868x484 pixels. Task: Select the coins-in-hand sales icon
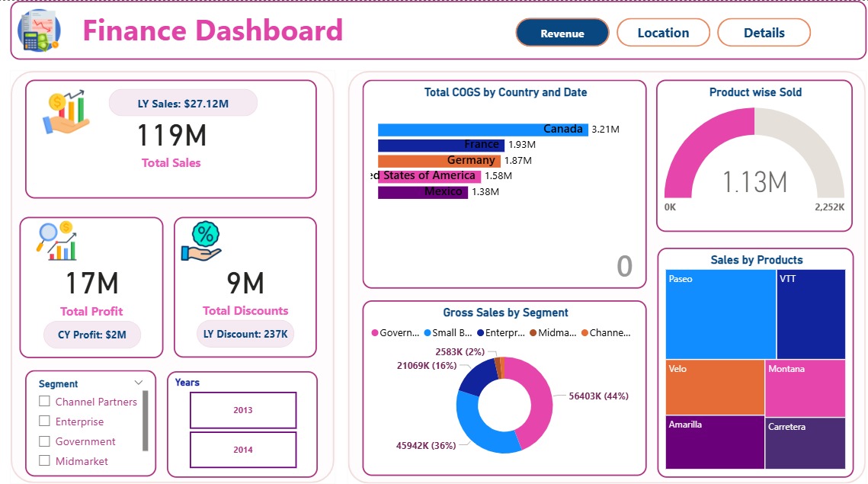[67, 109]
